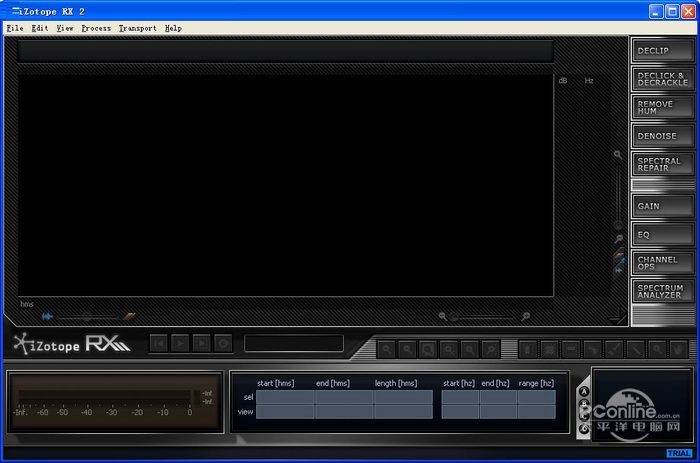Click the sel start (hms) field
The height and width of the screenshot is (463, 700).
tap(285, 397)
